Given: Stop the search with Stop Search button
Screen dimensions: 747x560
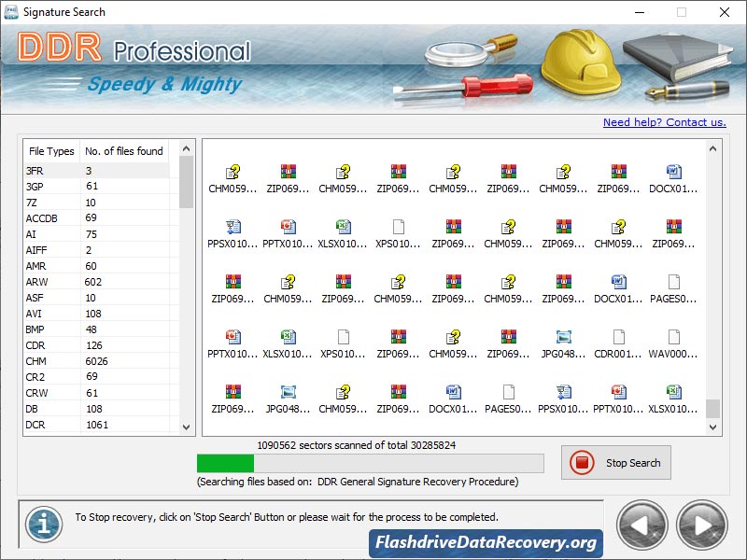Looking at the screenshot, I should [x=616, y=462].
